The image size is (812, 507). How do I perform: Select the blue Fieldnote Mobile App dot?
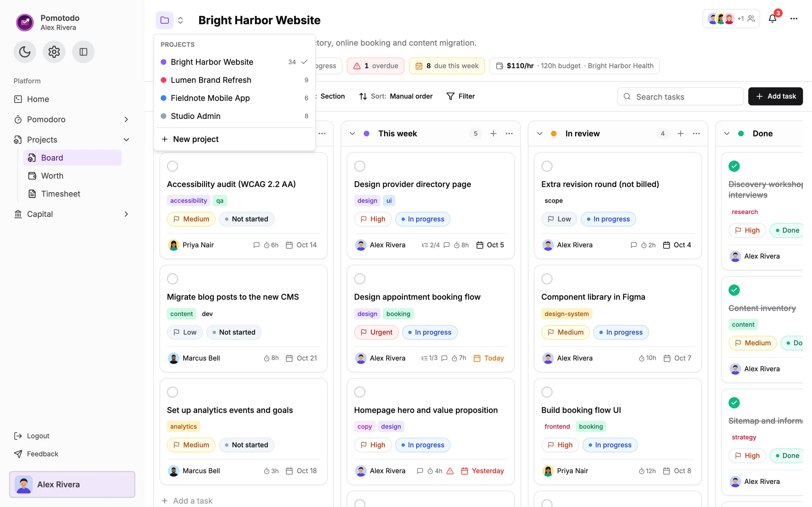click(164, 98)
